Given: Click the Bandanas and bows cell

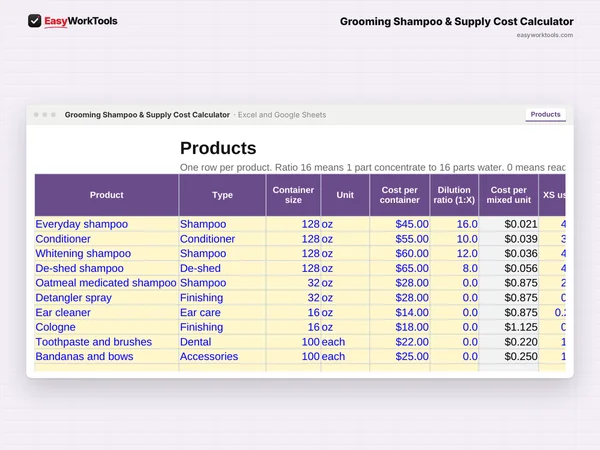Looking at the screenshot, I should click(106, 356).
